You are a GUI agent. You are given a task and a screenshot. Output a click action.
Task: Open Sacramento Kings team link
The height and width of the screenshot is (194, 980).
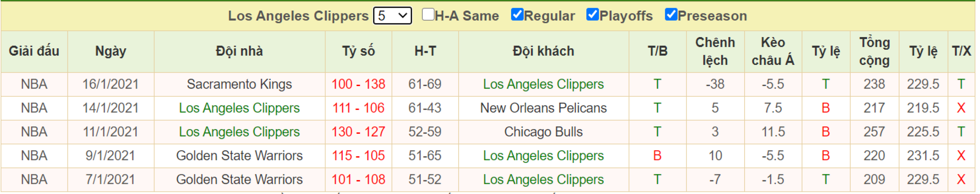(x=239, y=84)
